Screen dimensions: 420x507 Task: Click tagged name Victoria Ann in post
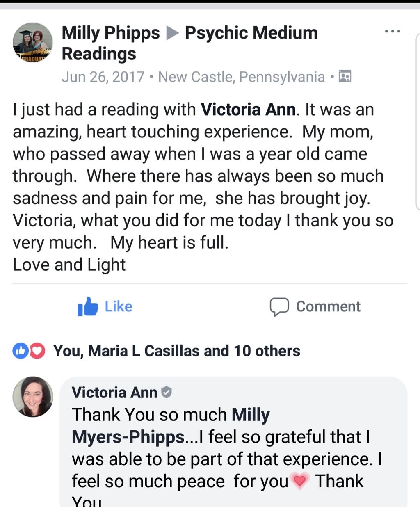click(x=248, y=110)
